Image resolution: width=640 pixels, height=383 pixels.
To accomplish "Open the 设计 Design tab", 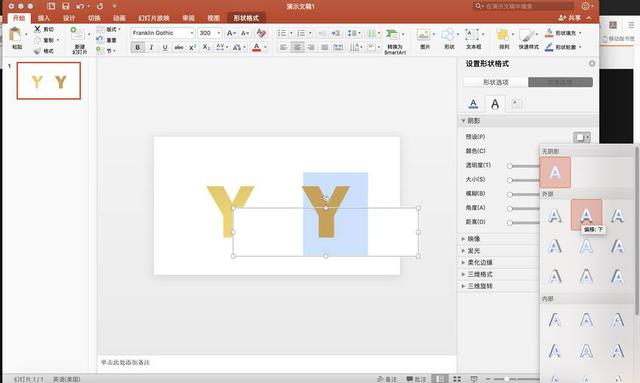I will tap(69, 18).
